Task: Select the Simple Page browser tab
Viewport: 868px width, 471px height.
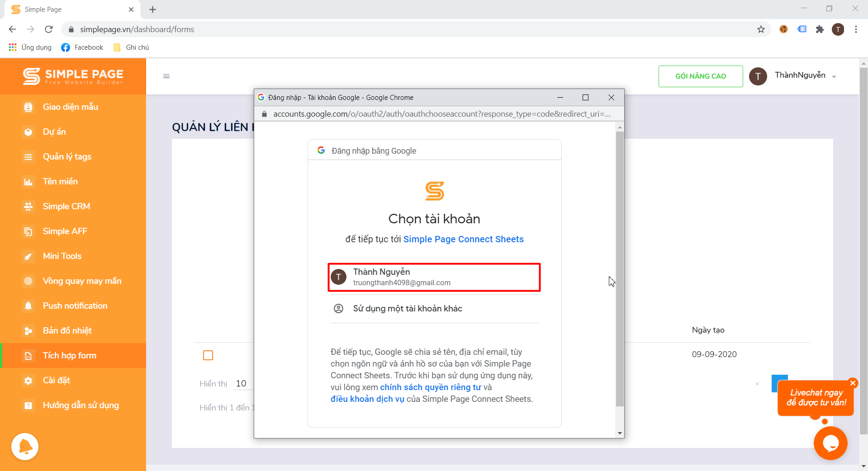Action: [72, 9]
